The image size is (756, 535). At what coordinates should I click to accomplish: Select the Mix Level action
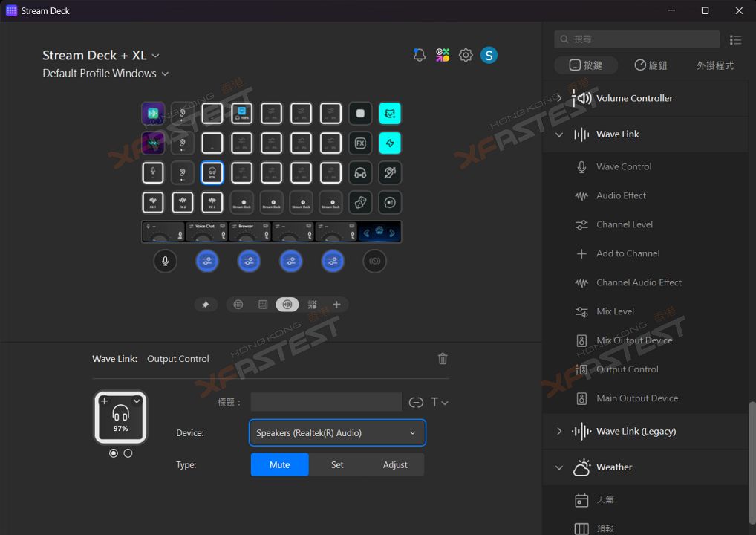615,311
